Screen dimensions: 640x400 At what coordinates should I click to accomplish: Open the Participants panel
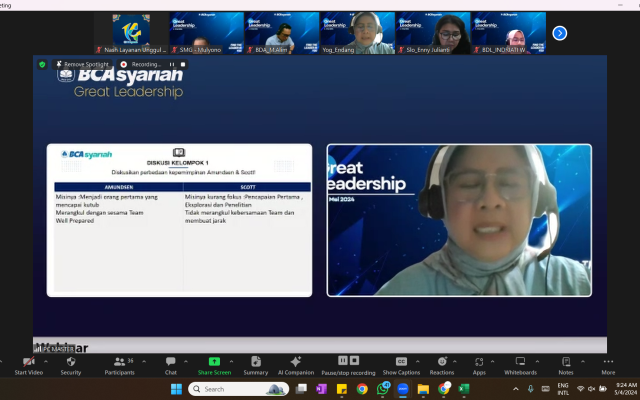pos(119,365)
